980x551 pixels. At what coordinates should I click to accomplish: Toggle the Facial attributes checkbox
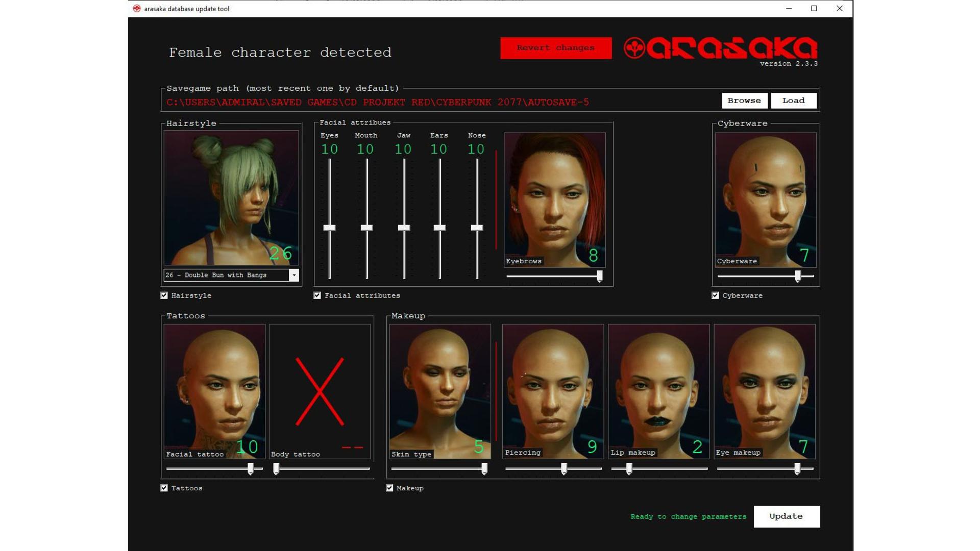(x=317, y=295)
